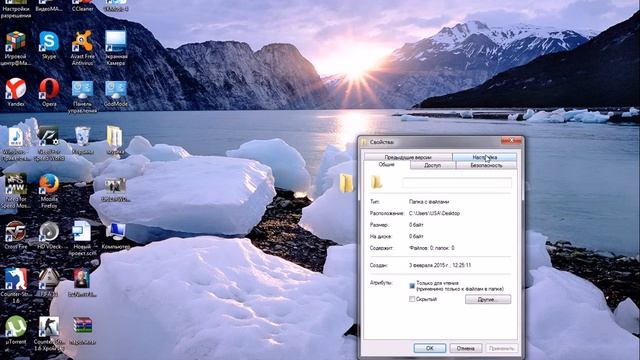
Task: Select the unnamed folder beside the properties dialog
Action: (346, 183)
